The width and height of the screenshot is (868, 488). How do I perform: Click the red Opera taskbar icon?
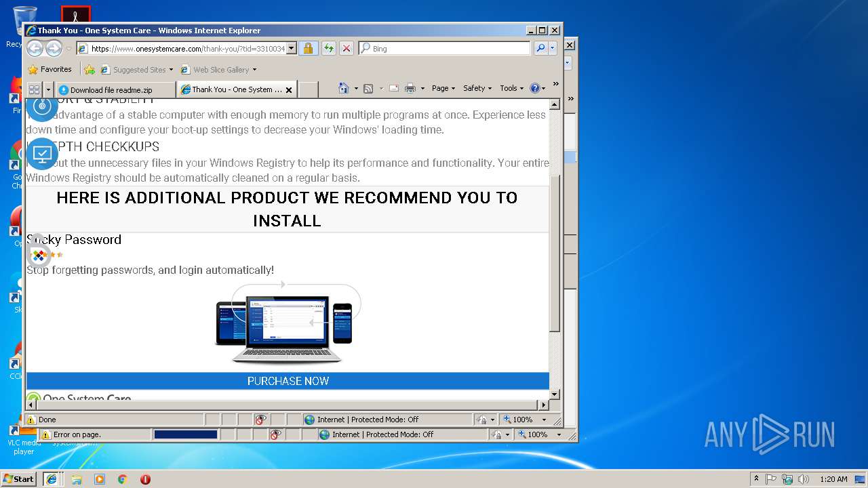pos(145,479)
